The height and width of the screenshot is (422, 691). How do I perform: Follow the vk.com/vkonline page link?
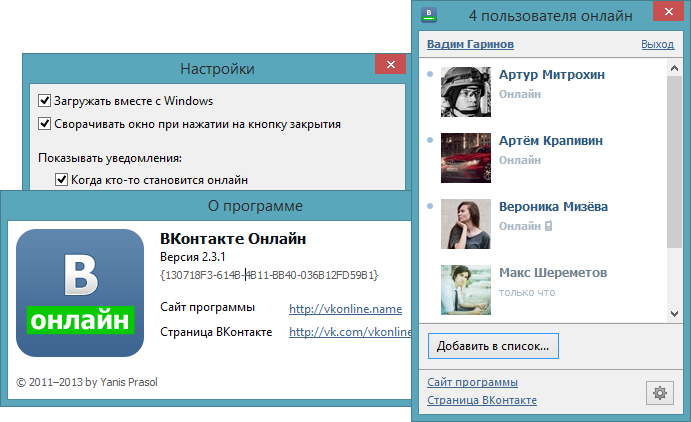tap(350, 332)
